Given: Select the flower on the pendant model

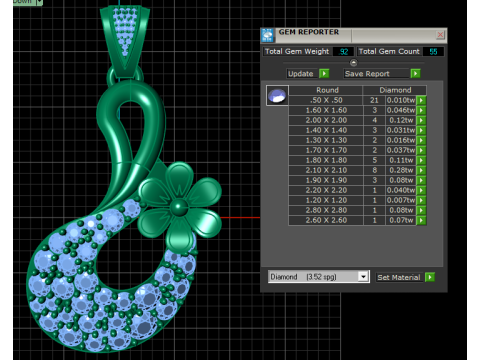Looking at the screenshot, I should [x=180, y=207].
